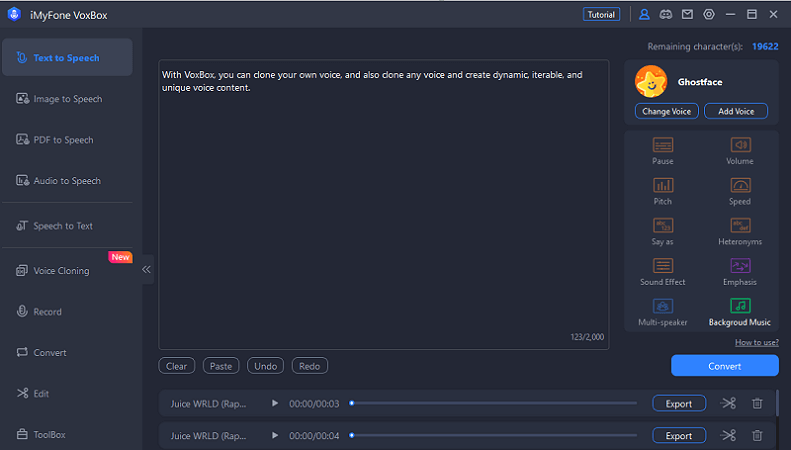This screenshot has width=791, height=450.
Task: Click the Change Voice button
Action: pos(666,111)
